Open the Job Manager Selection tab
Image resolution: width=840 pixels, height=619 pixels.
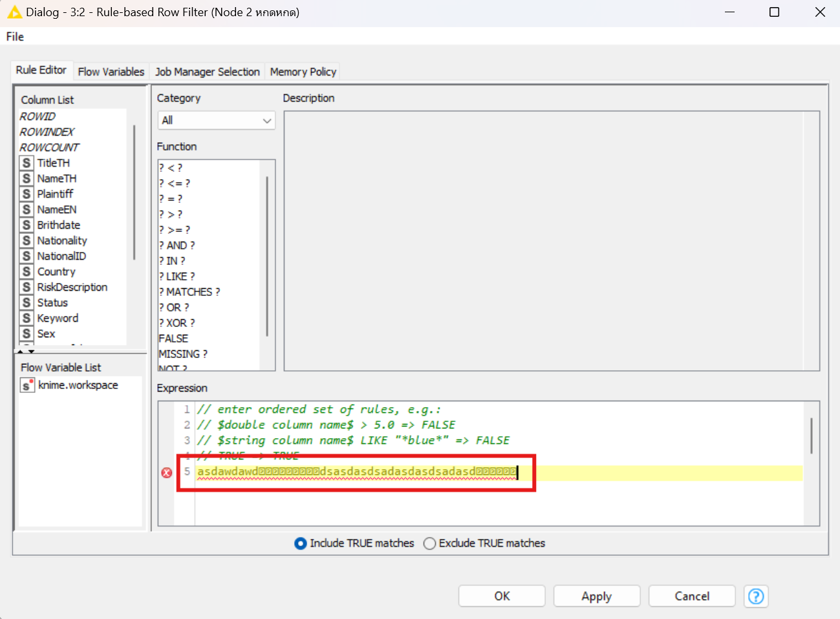click(x=208, y=72)
